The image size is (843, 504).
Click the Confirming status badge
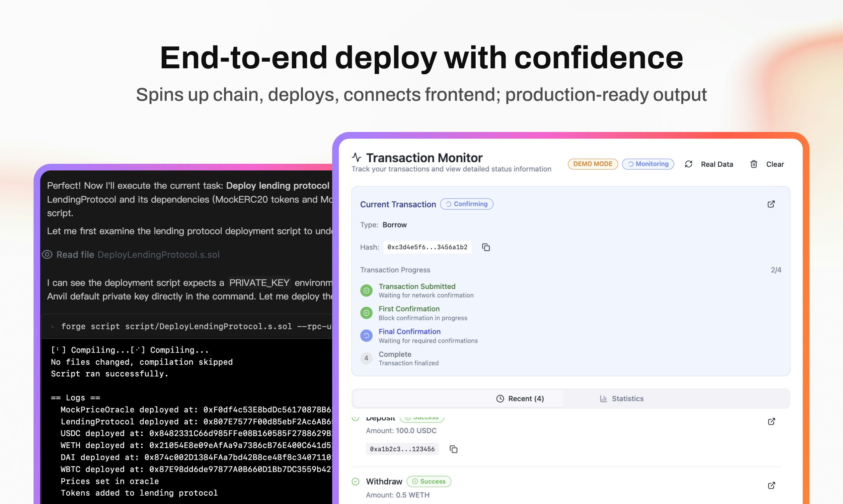point(466,204)
